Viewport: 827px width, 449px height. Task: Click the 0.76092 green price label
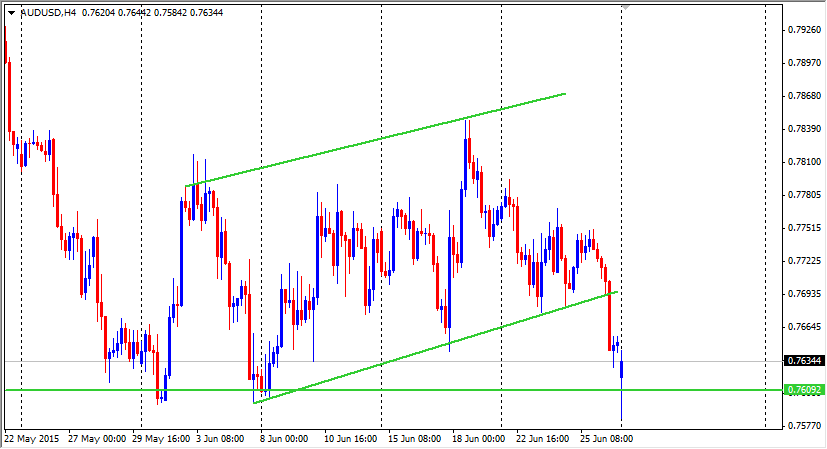pos(804,390)
